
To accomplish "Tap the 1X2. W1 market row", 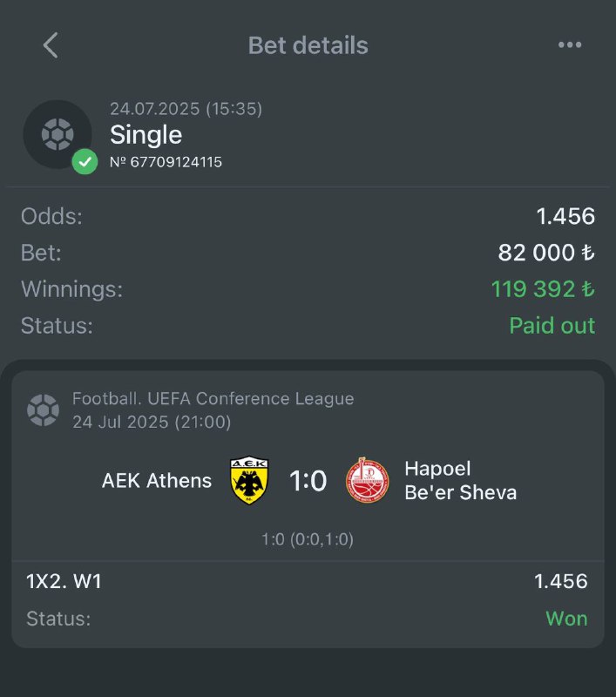I will [308, 581].
